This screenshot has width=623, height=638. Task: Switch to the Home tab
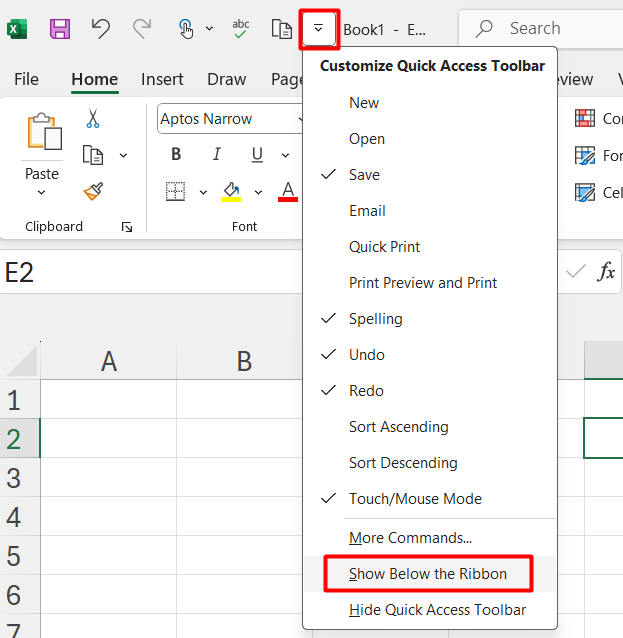tap(95, 79)
